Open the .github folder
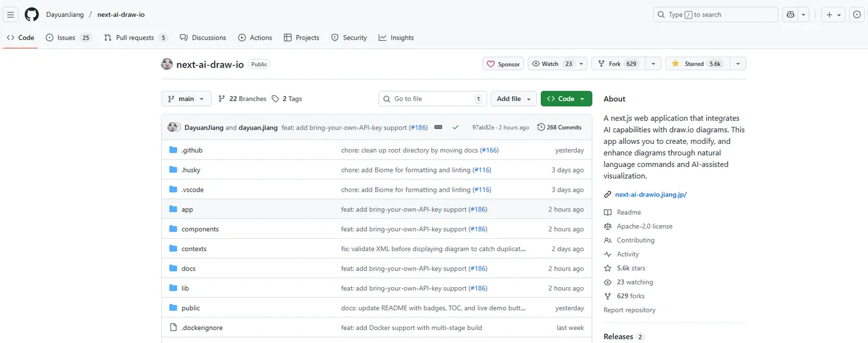Screen dimensions: 868x343 coord(192,150)
